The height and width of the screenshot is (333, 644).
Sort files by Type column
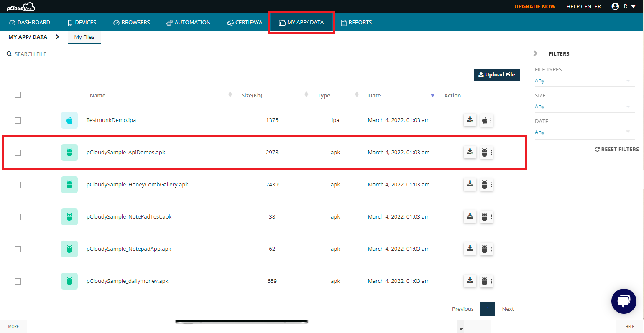pyautogui.click(x=357, y=94)
